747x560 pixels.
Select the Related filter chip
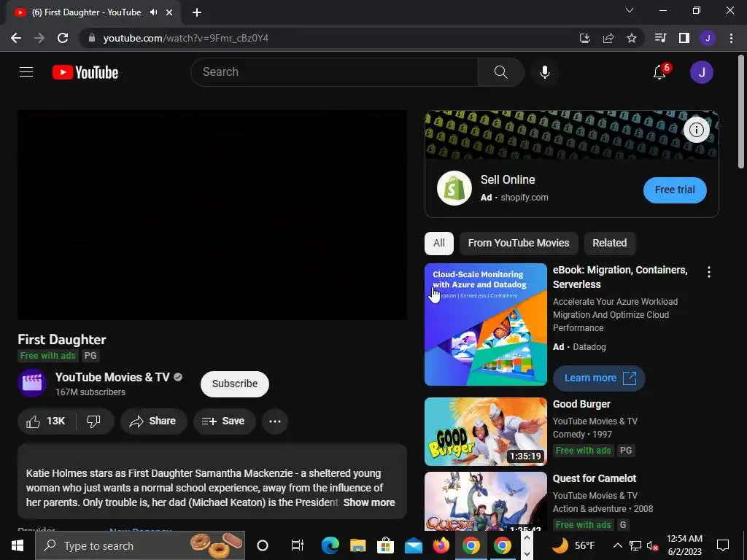(x=609, y=243)
